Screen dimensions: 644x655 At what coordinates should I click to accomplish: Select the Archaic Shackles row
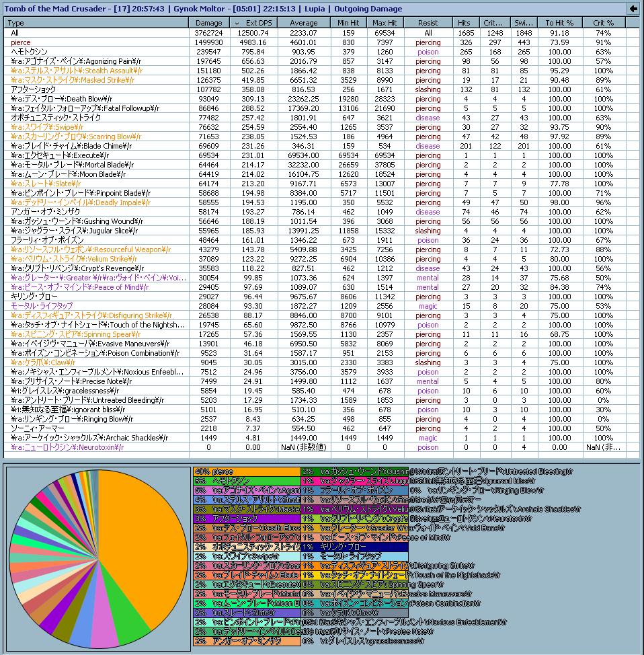pyautogui.click(x=321, y=438)
